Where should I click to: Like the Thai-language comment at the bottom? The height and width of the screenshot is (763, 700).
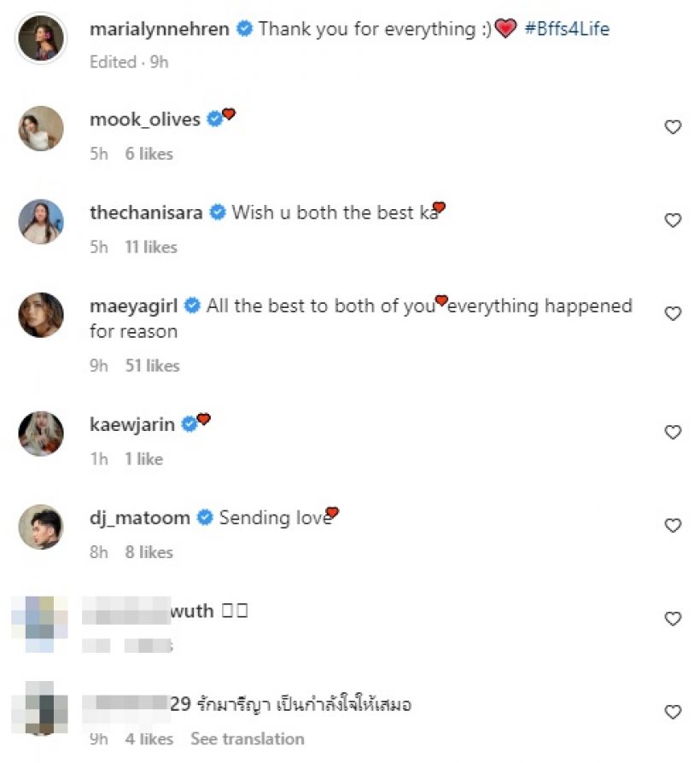pyautogui.click(x=673, y=711)
